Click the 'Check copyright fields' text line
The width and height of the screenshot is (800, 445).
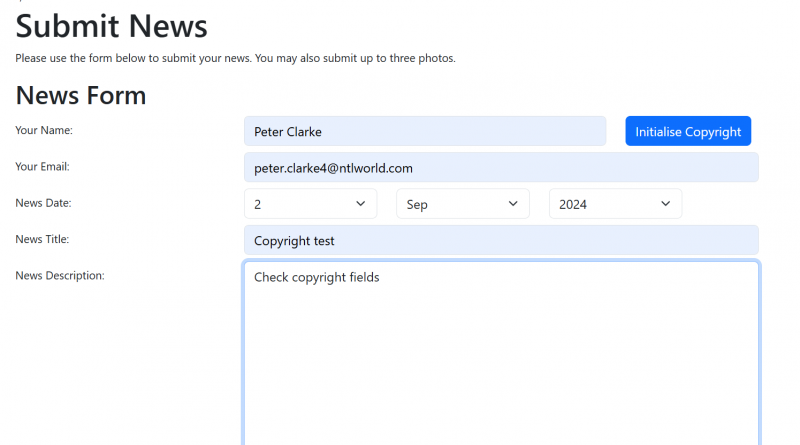coord(316,277)
